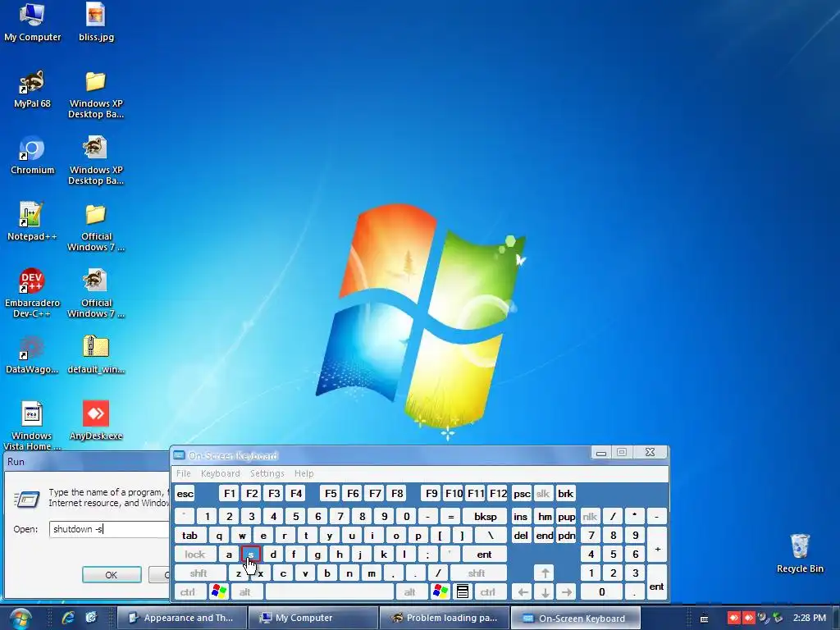
Task: Click the Start orb on the taskbar
Action: 21,619
